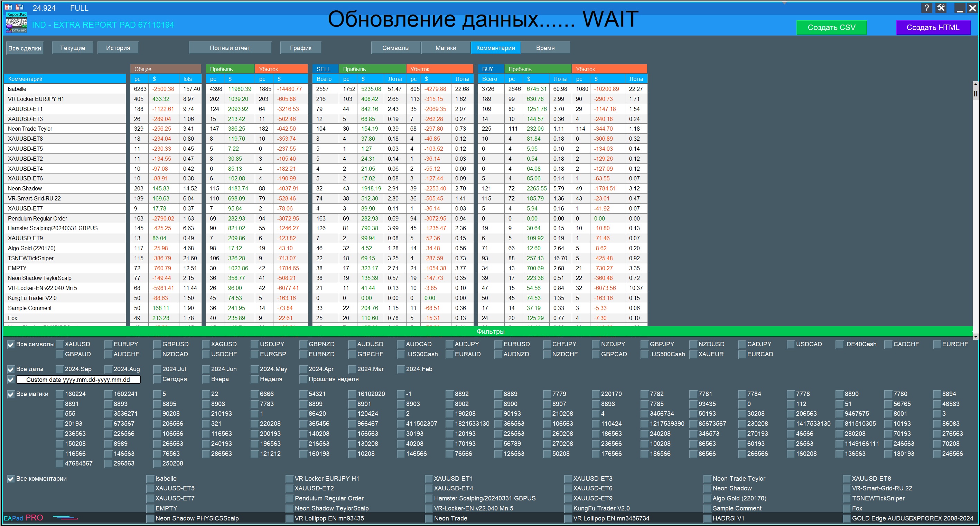The width and height of the screenshot is (980, 526).
Task: Open help with the question mark icon
Action: [x=926, y=8]
